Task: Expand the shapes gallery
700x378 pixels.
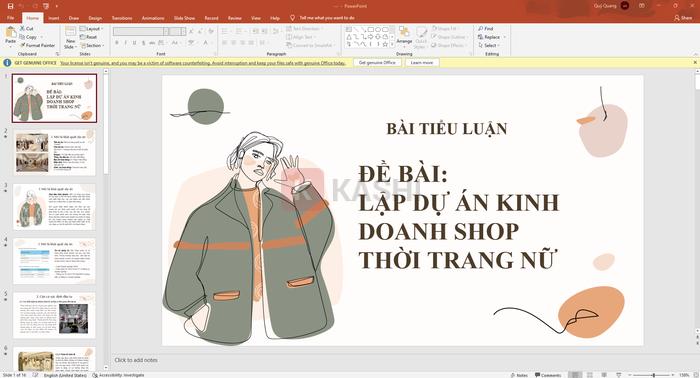Action: [392, 45]
